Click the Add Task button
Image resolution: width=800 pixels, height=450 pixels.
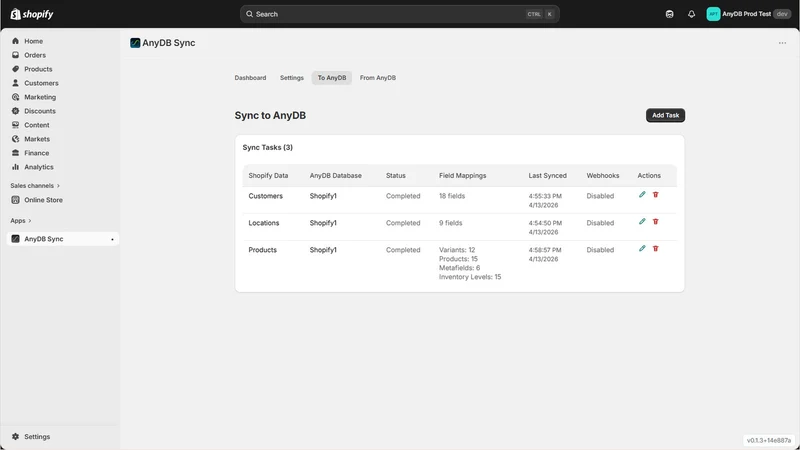[x=665, y=115]
